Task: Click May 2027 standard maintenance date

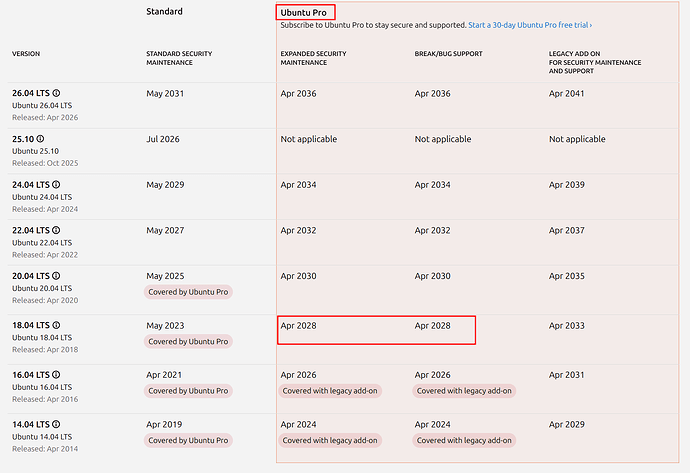Action: pos(165,231)
